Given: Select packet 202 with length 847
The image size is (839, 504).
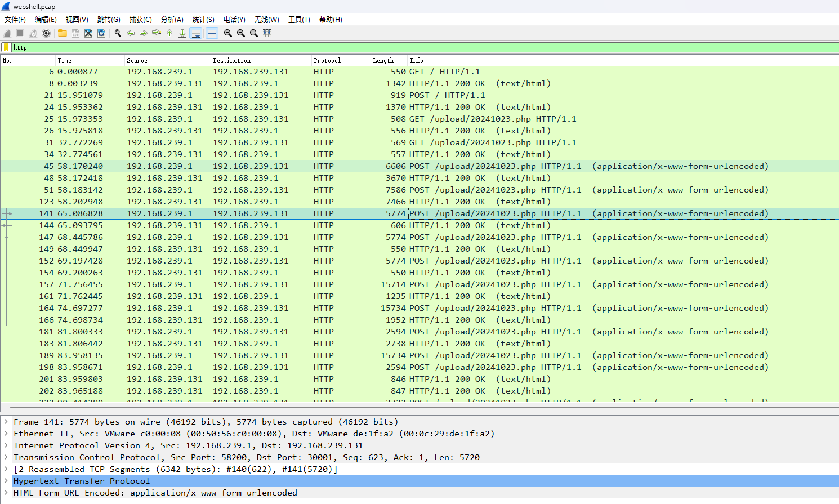Looking at the screenshot, I should click(x=419, y=391).
